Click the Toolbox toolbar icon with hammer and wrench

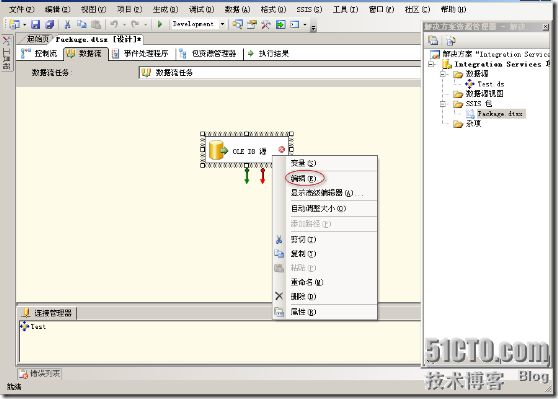click(265, 24)
